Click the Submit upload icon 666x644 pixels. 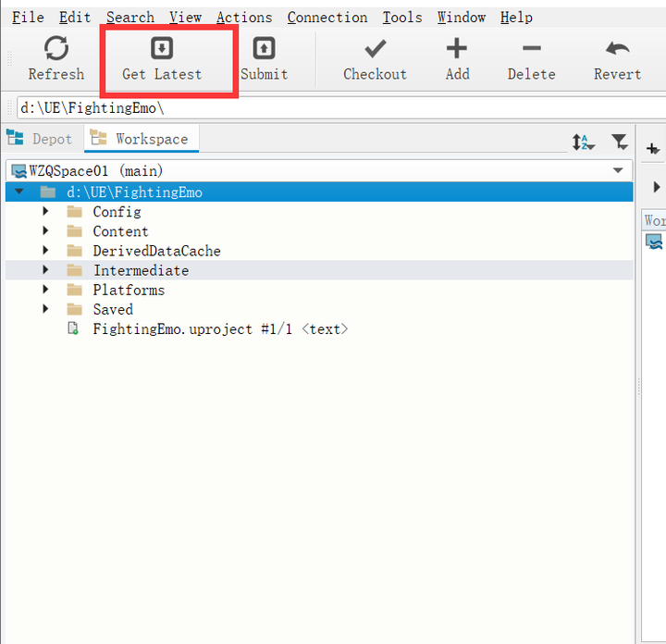(x=265, y=48)
